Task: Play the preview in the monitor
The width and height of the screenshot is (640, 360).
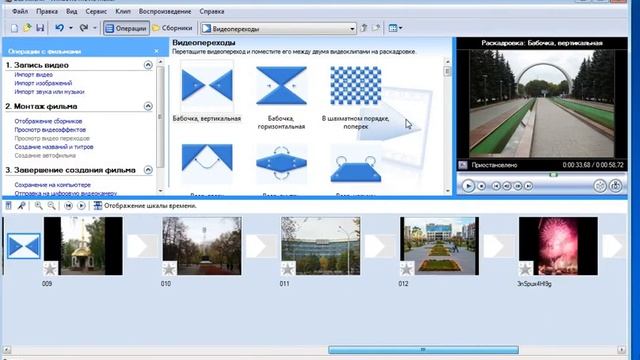Action: (468, 186)
